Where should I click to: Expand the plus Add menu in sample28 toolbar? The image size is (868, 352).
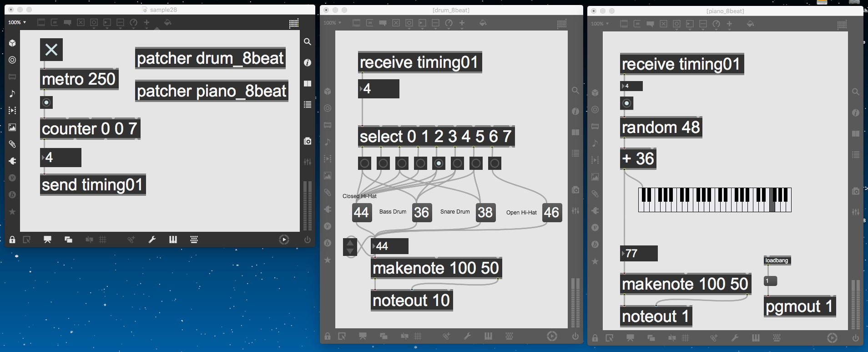point(146,23)
